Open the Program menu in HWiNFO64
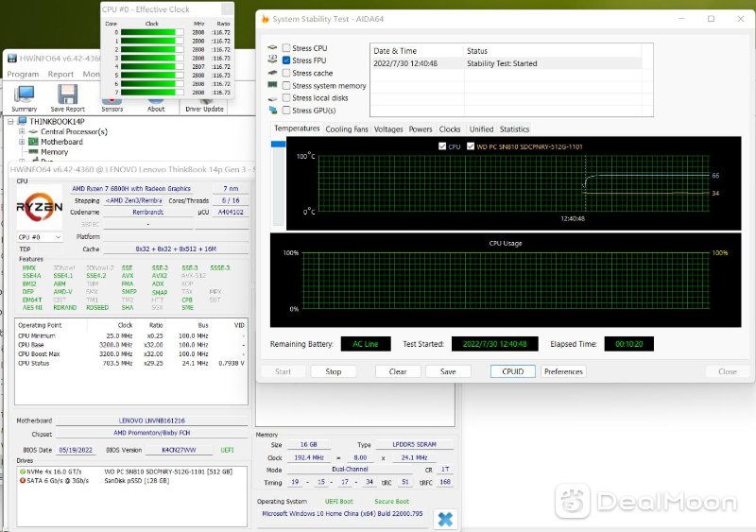Screen dimensions: 756x532 coord(23,74)
